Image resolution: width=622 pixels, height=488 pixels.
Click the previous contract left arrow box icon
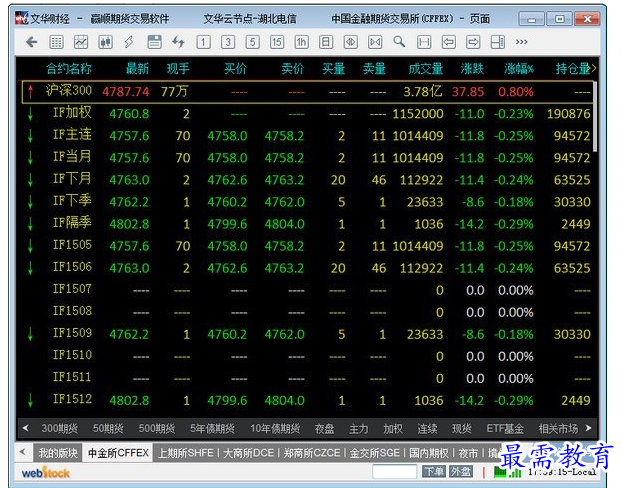pos(449,42)
